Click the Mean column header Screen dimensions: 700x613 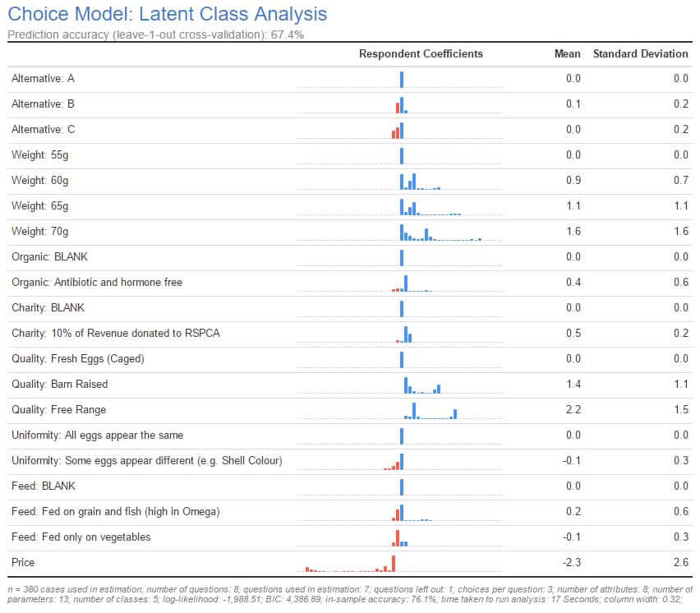point(567,53)
